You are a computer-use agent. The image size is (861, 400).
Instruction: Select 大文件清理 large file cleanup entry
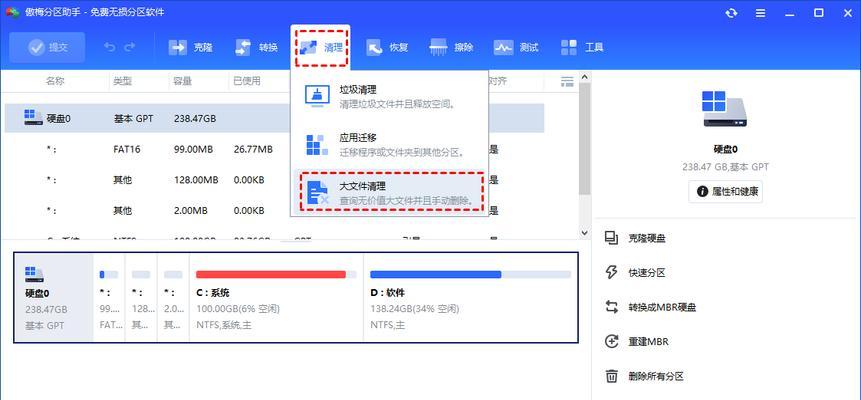389,192
